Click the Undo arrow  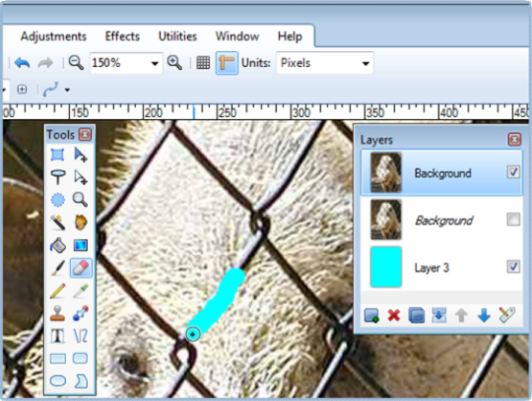point(23,63)
